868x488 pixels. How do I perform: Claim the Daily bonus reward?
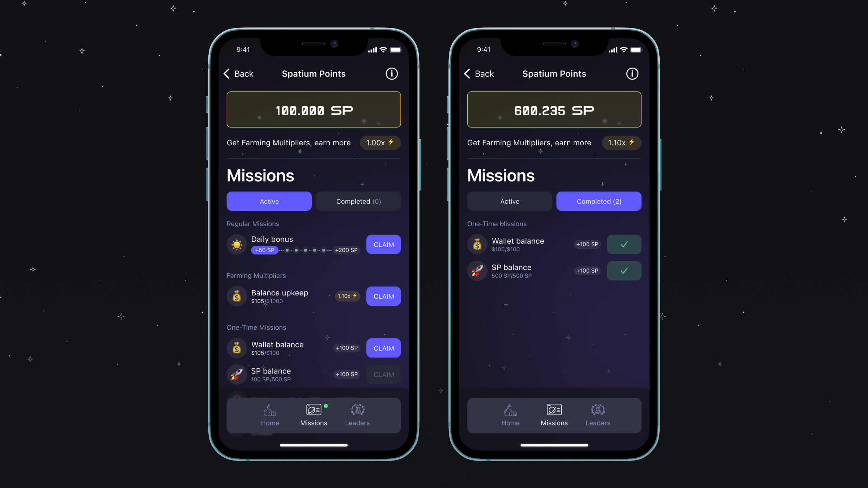click(384, 244)
